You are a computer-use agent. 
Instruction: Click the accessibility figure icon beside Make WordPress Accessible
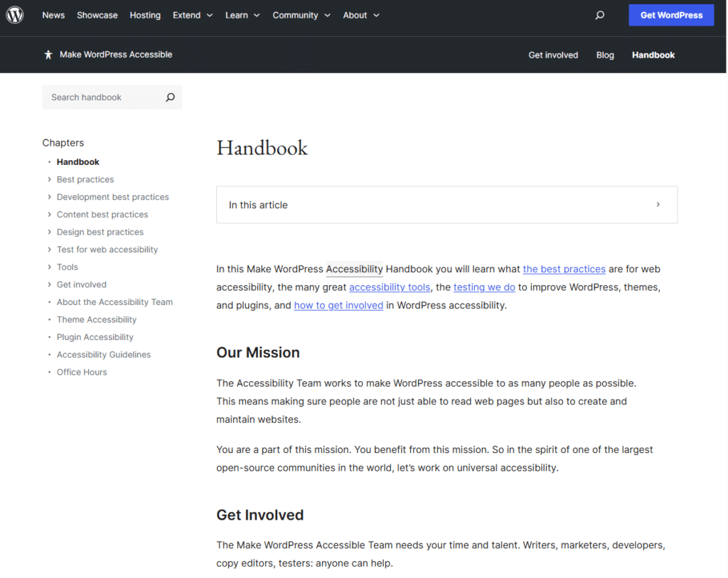tap(48, 55)
